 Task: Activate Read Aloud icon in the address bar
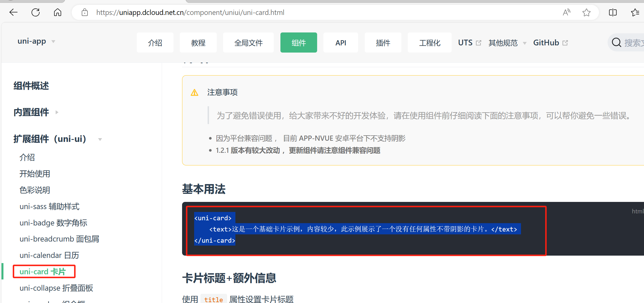click(567, 12)
